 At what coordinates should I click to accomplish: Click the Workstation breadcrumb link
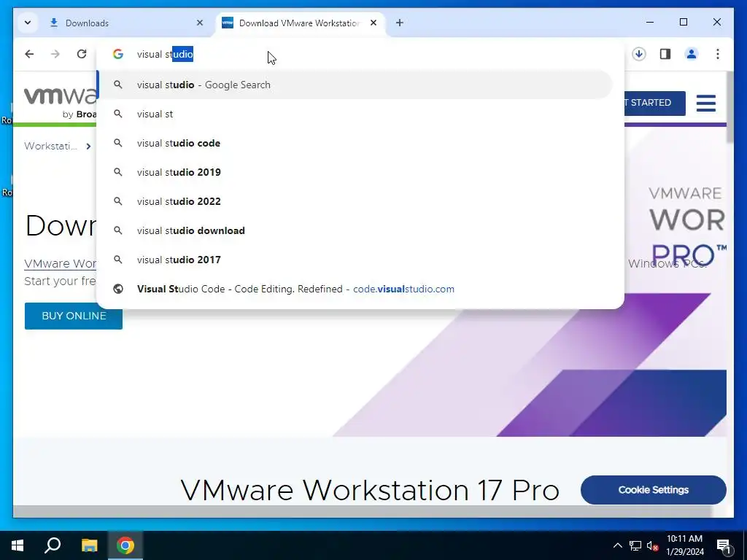pos(50,146)
